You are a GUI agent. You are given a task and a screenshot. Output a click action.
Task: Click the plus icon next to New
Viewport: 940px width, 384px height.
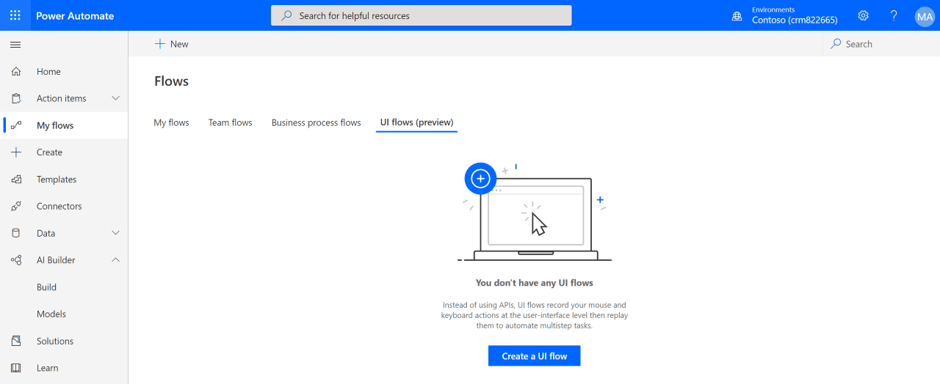(x=159, y=44)
